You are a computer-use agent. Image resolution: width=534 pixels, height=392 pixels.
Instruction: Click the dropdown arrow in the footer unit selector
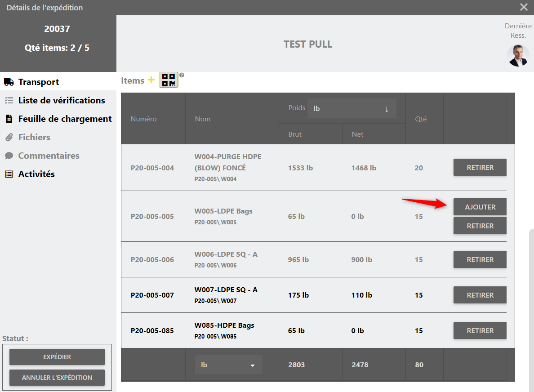click(x=252, y=365)
